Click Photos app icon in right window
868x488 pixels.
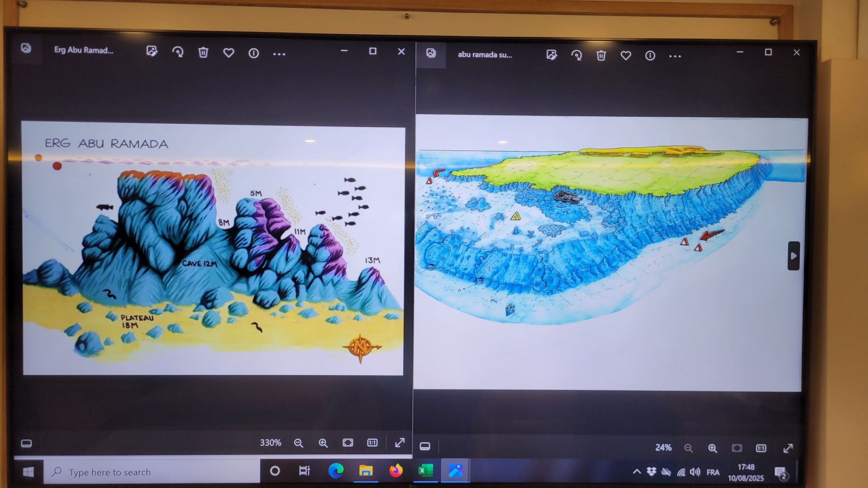(x=431, y=53)
